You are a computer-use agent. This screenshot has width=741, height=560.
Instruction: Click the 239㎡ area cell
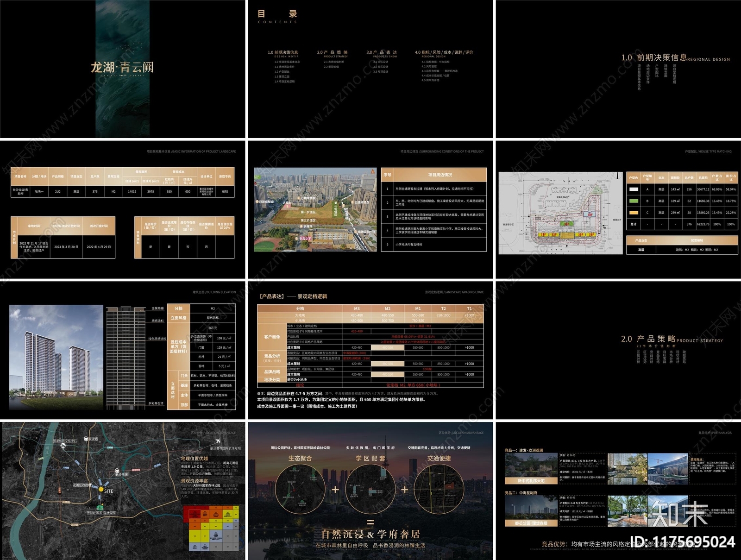(x=675, y=213)
